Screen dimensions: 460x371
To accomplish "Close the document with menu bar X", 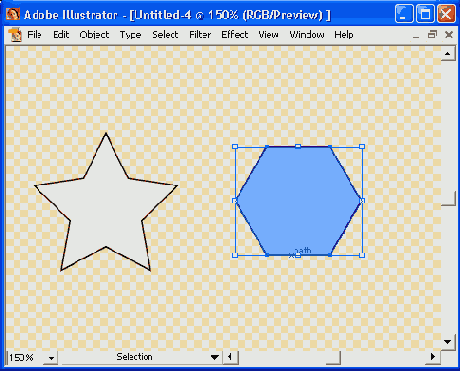I will click(449, 34).
